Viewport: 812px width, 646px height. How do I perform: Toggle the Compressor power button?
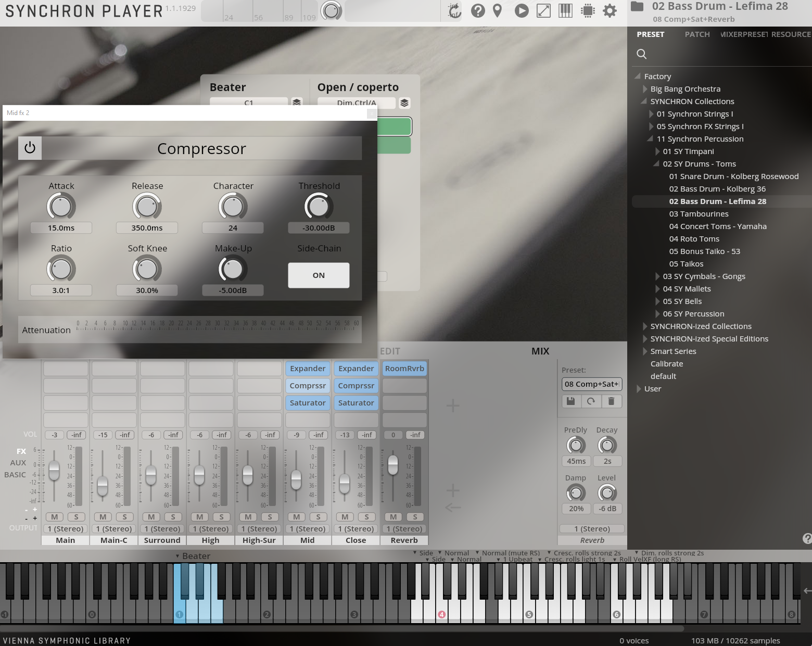pyautogui.click(x=30, y=147)
